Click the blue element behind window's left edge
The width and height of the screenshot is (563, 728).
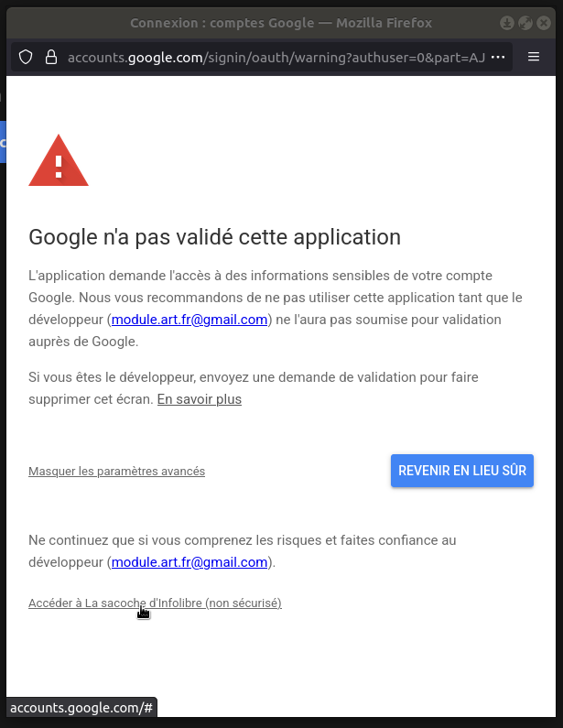3,142
